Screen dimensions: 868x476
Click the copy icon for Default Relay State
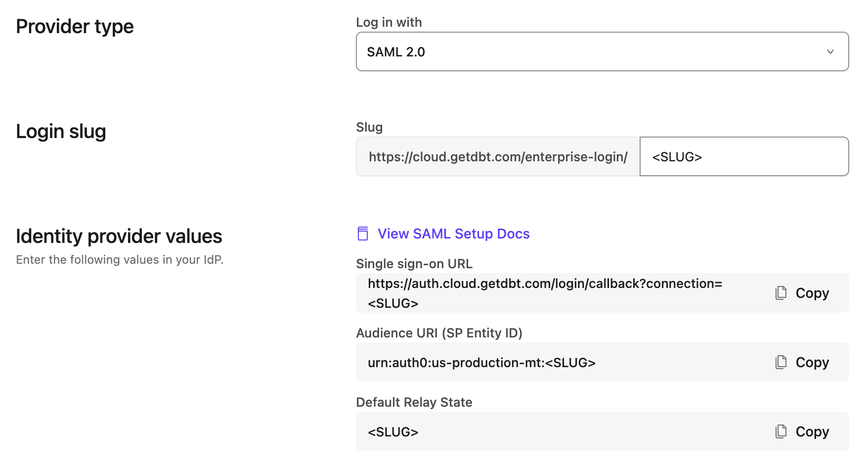tap(781, 431)
